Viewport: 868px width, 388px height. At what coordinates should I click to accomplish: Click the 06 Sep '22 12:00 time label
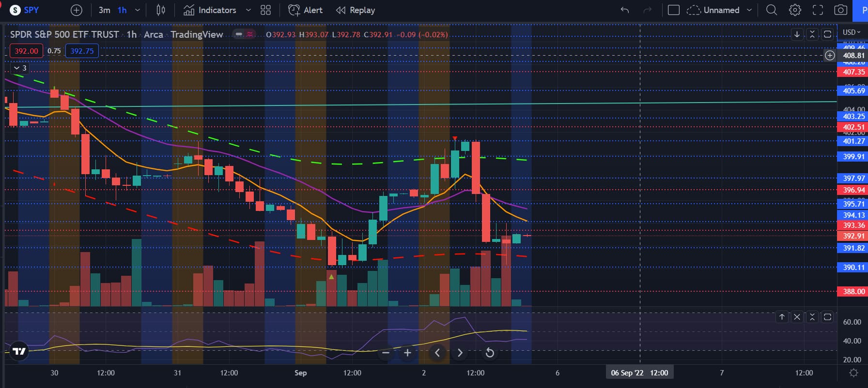pyautogui.click(x=639, y=373)
